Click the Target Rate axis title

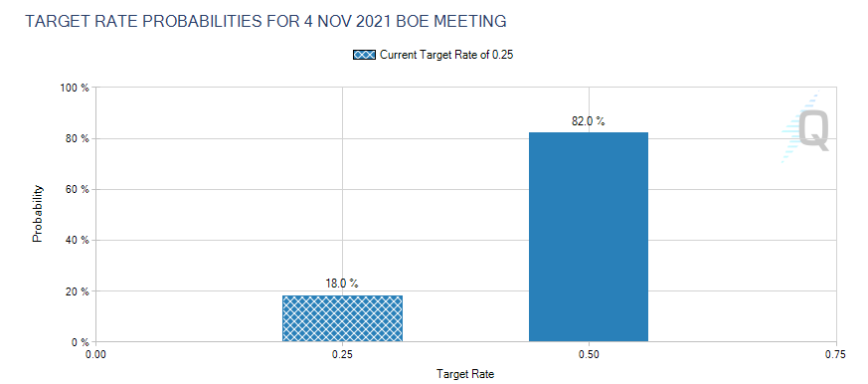pos(465,374)
